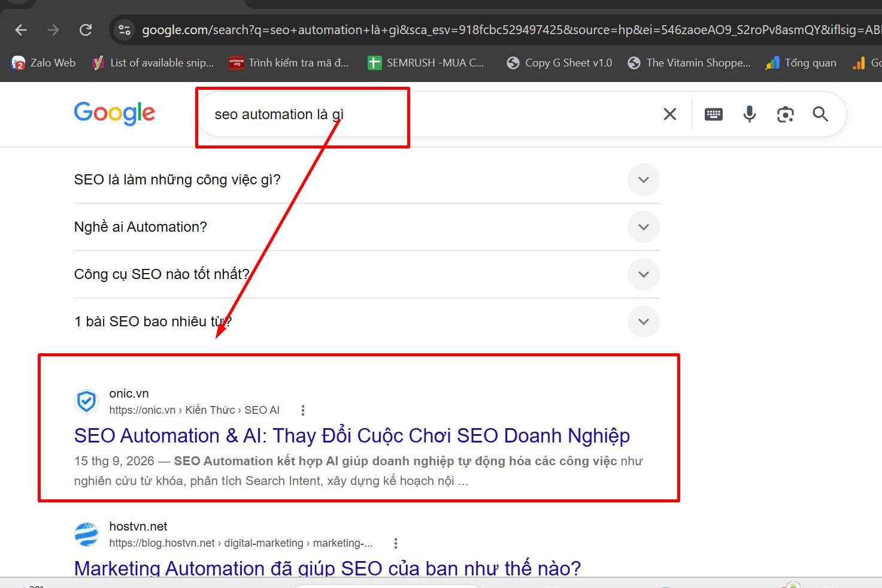Viewport: 882px width, 588px height.
Task: Search by image with the camera icon
Action: point(785,114)
